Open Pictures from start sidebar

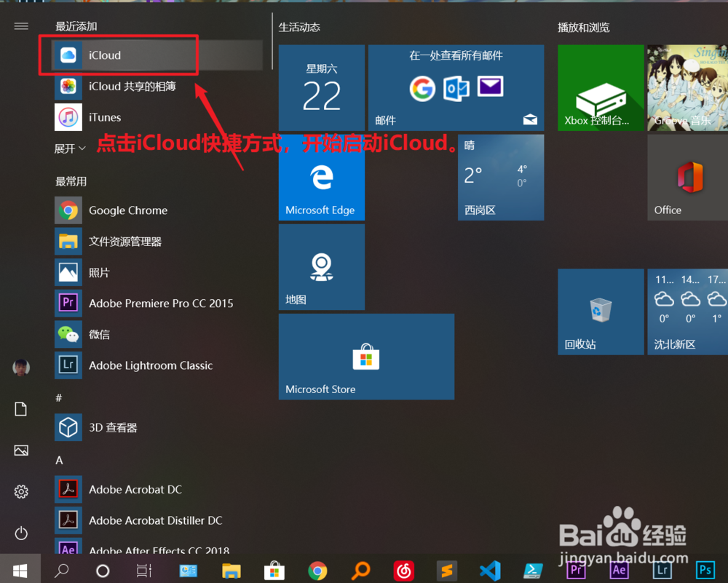[21, 451]
